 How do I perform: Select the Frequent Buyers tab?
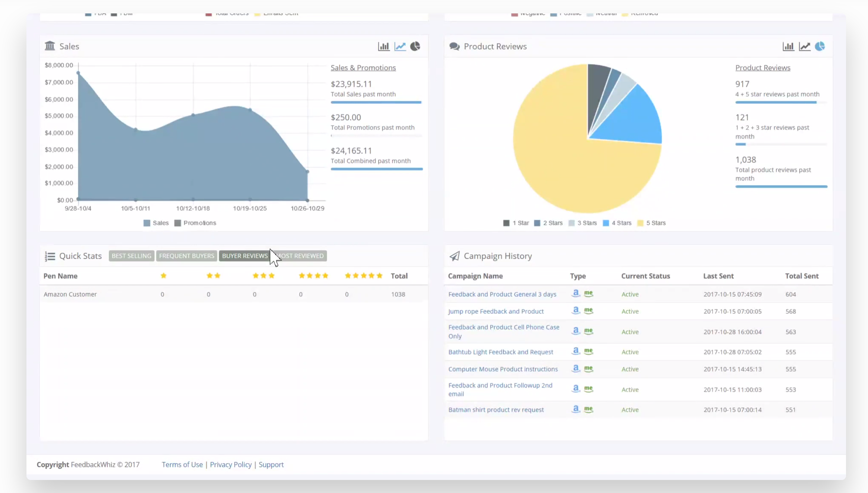click(186, 256)
